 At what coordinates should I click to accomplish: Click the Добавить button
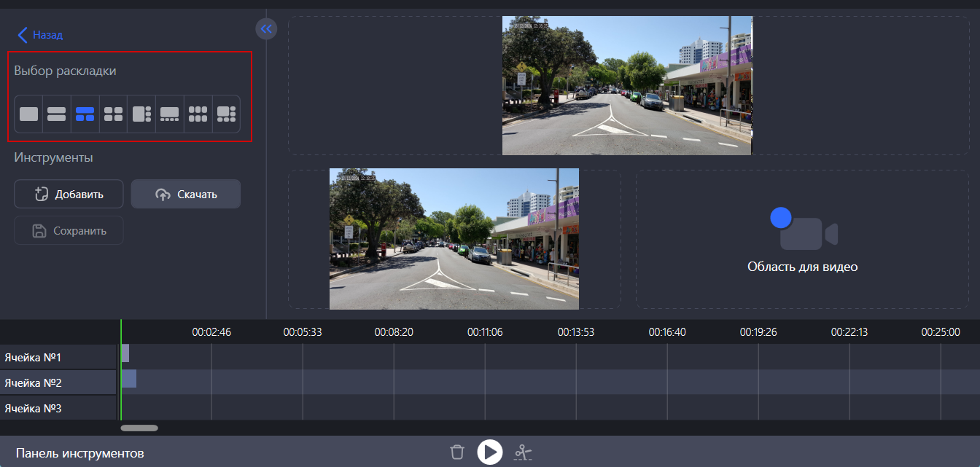(x=69, y=195)
